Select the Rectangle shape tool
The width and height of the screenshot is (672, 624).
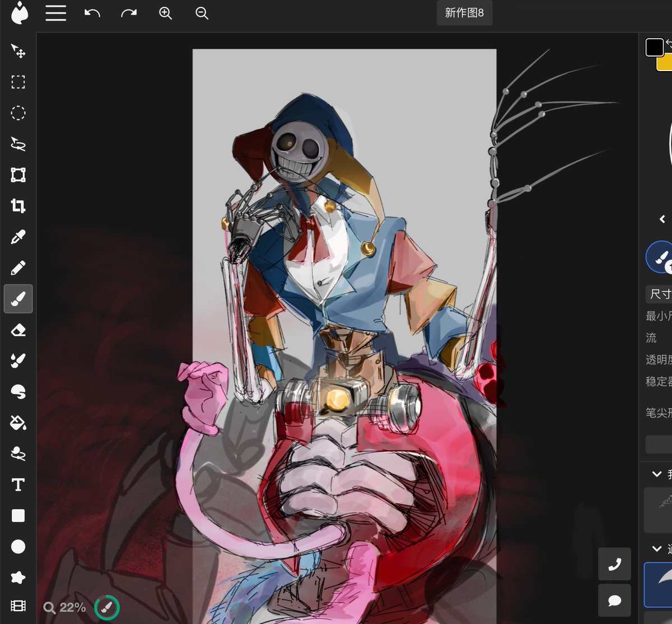[x=18, y=515]
